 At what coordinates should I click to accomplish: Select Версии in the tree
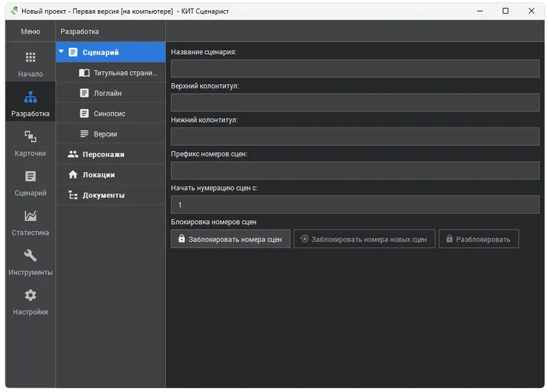coord(110,134)
